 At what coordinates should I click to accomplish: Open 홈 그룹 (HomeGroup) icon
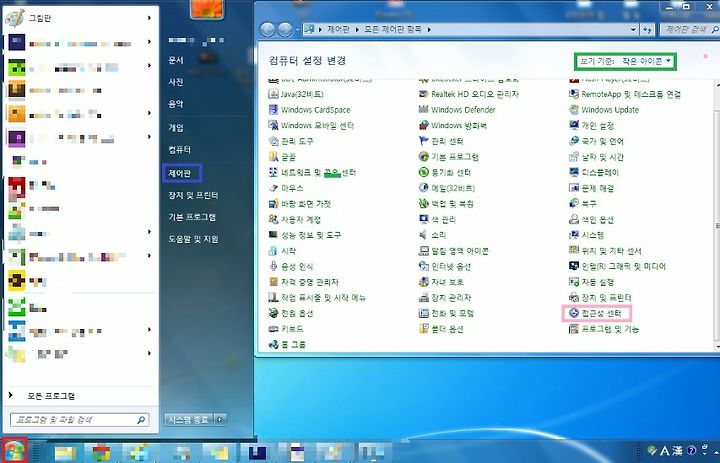click(x=273, y=344)
